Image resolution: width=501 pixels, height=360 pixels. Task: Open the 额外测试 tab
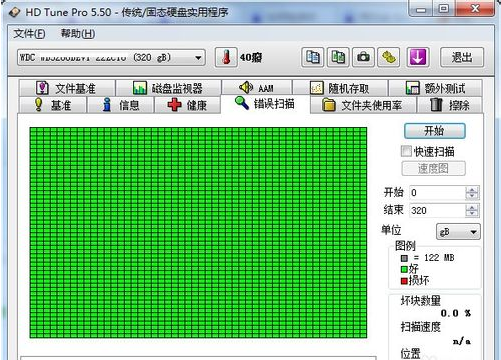coord(435,88)
